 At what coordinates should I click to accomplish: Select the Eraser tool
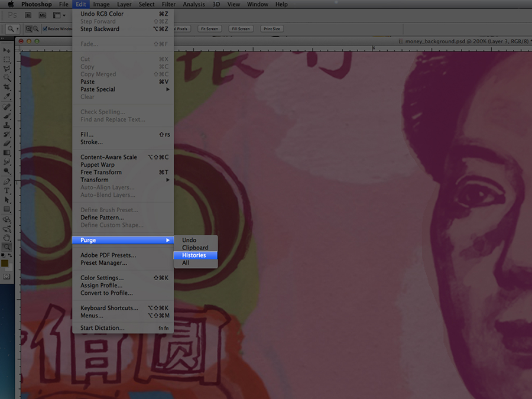click(7, 144)
